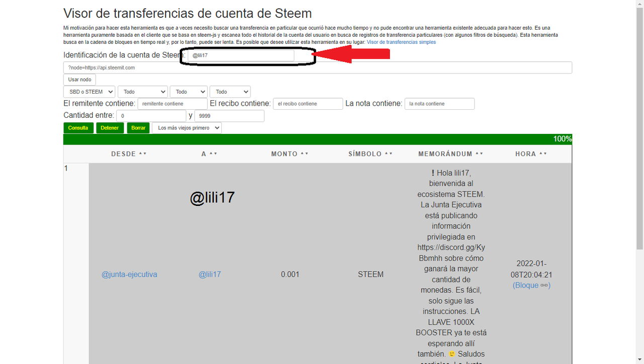Open the 'Todo' dropdown next to 'SBD o STEEM'
The width and height of the screenshot is (644, 364).
[x=142, y=92]
